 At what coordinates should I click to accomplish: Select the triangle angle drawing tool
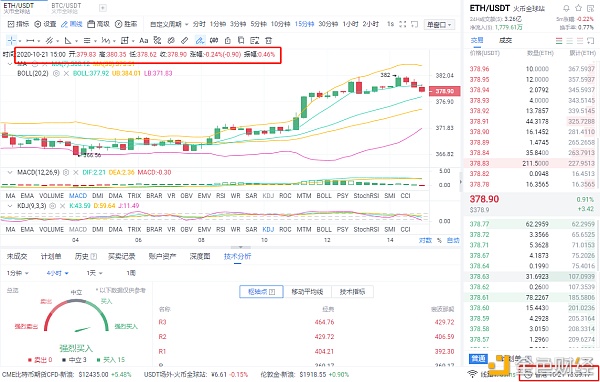tap(68, 40)
